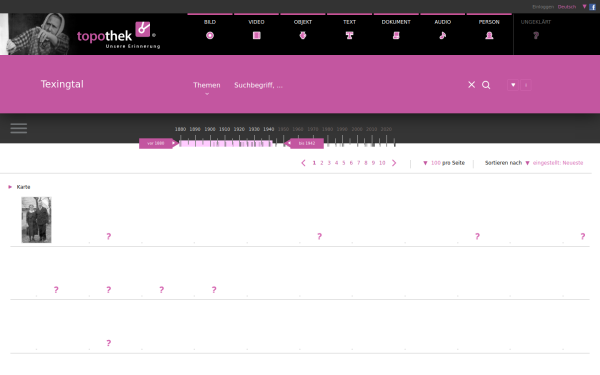Select the 'vor 1880' timeline start handle
This screenshot has width=600, height=375.
coord(158,143)
